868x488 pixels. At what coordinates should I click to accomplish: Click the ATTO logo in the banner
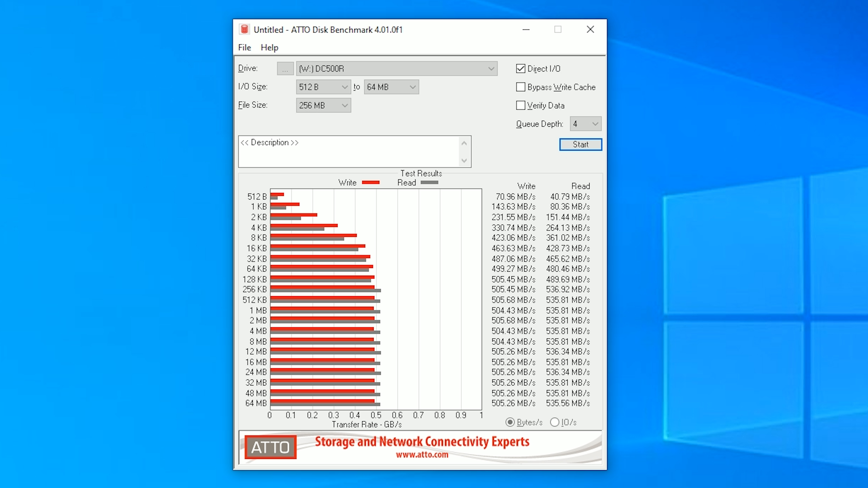271,447
